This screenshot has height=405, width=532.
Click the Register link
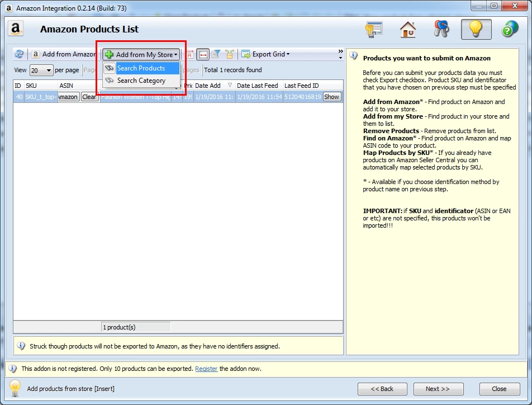206,369
